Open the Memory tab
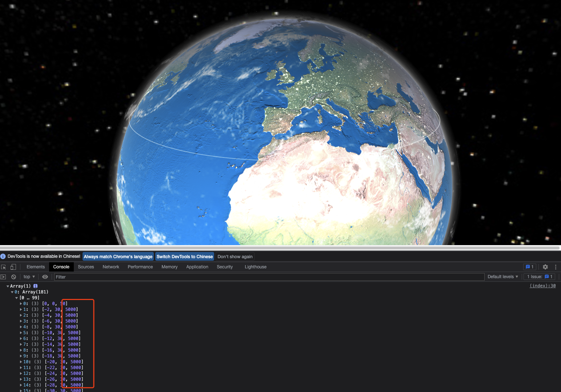 coord(169,267)
